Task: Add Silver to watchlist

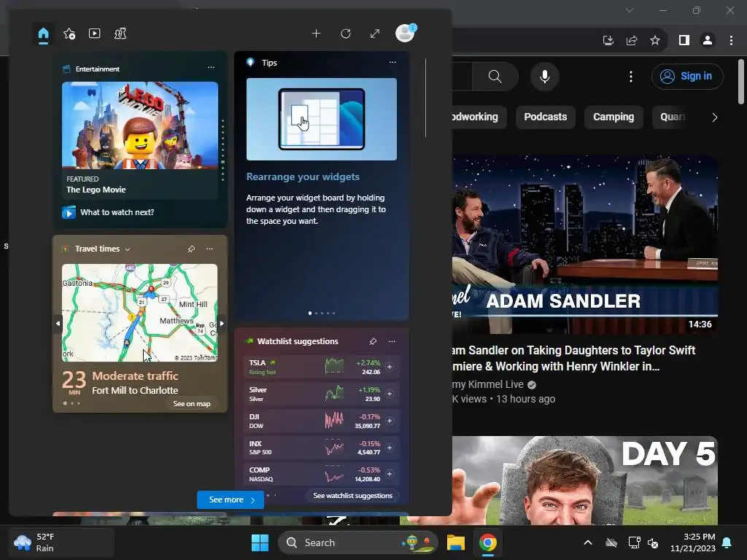Action: click(390, 394)
